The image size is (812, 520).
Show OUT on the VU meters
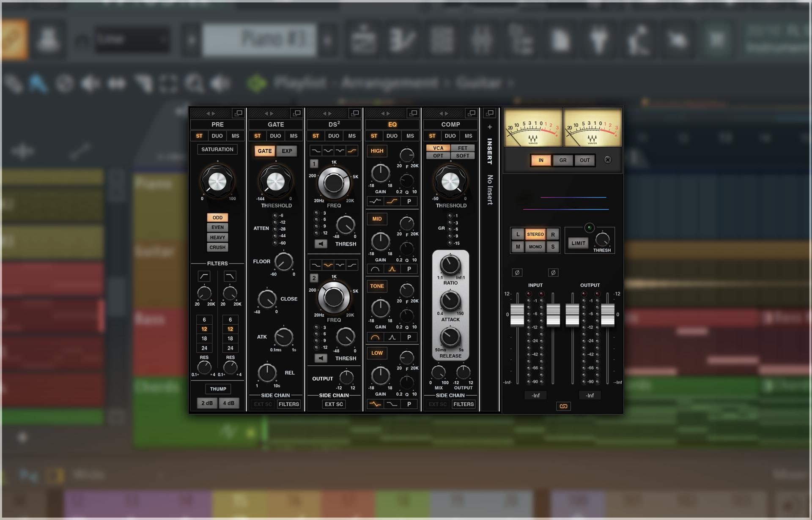tap(585, 160)
